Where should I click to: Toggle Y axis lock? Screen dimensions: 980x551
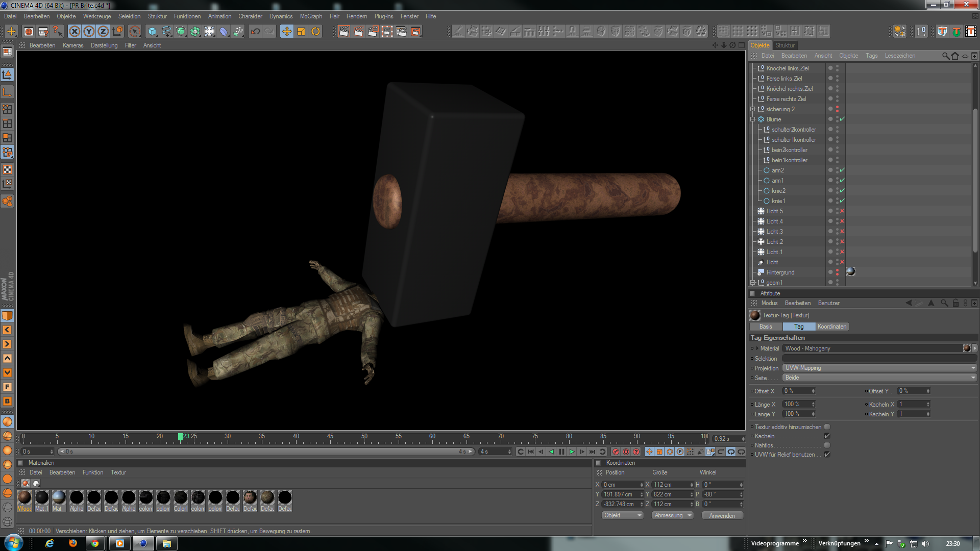click(x=89, y=32)
